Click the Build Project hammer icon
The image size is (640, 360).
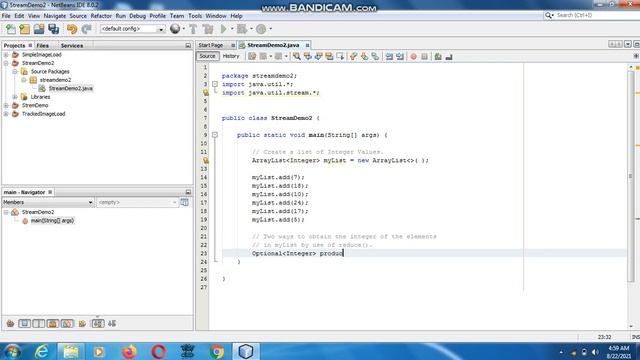pyautogui.click(x=193, y=29)
